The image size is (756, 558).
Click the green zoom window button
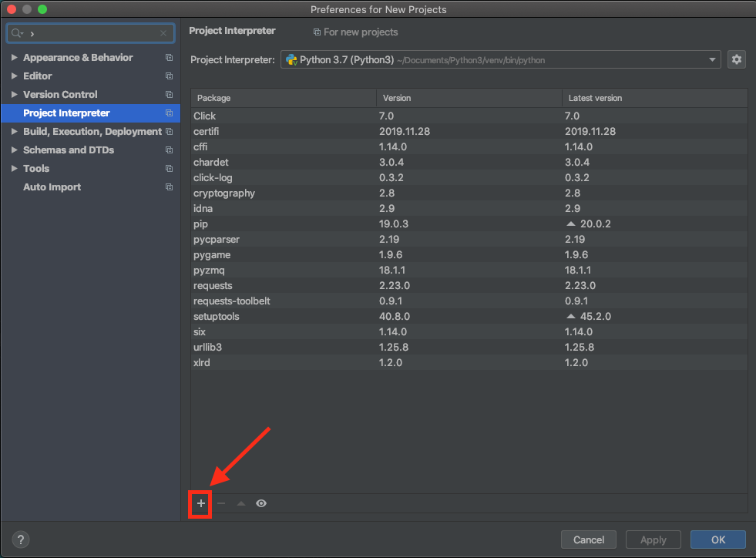[x=42, y=9]
